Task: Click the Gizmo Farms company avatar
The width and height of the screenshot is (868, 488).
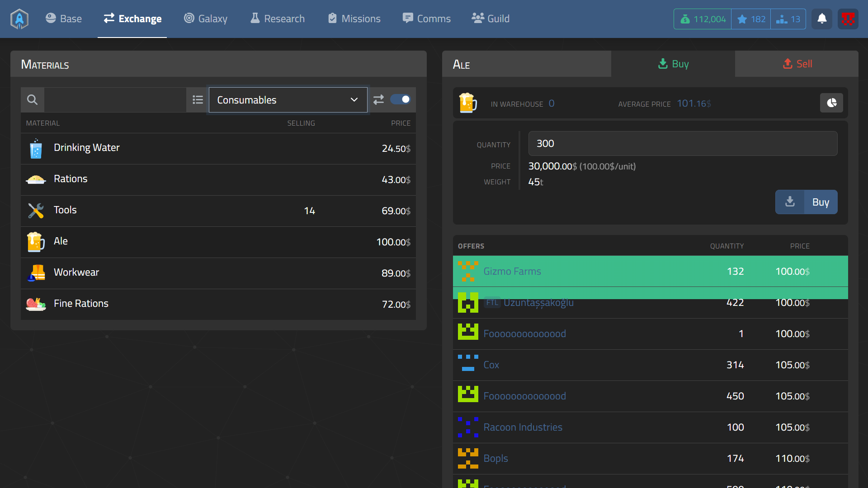Action: [468, 271]
